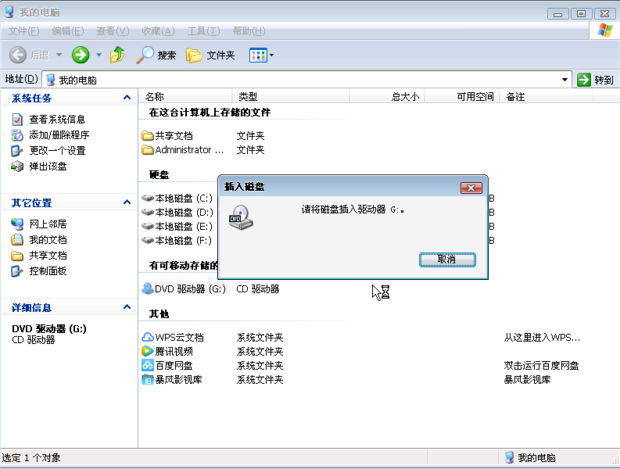The image size is (620, 469).
Task: Click the green Forward arrow icon
Action: click(80, 55)
